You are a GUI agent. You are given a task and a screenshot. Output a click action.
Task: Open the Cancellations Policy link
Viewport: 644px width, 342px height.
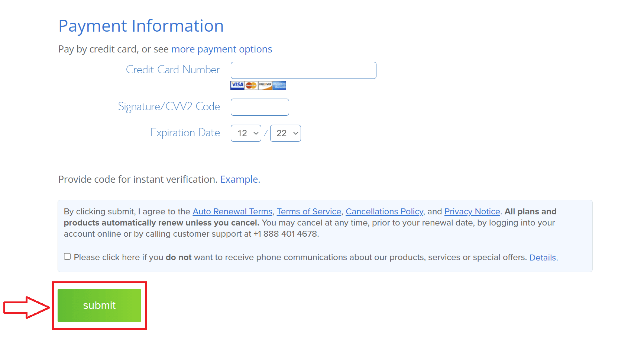(385, 211)
